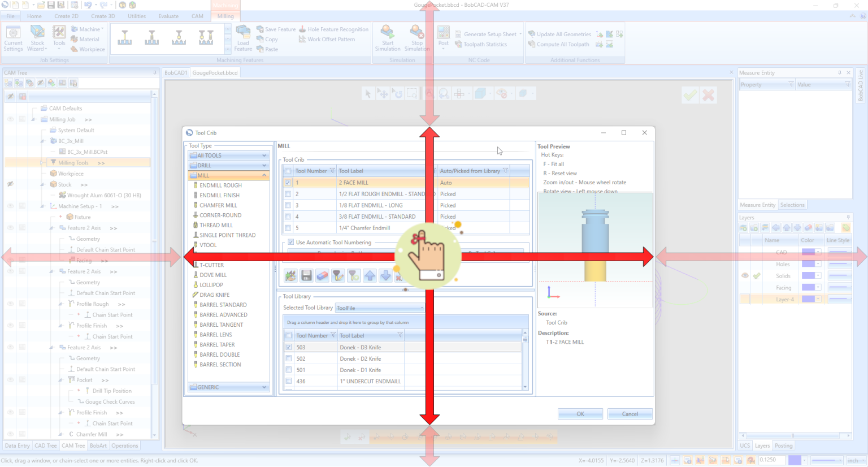Select CHAMFER MILL in Tool Type list
The image size is (868, 467).
click(x=218, y=205)
